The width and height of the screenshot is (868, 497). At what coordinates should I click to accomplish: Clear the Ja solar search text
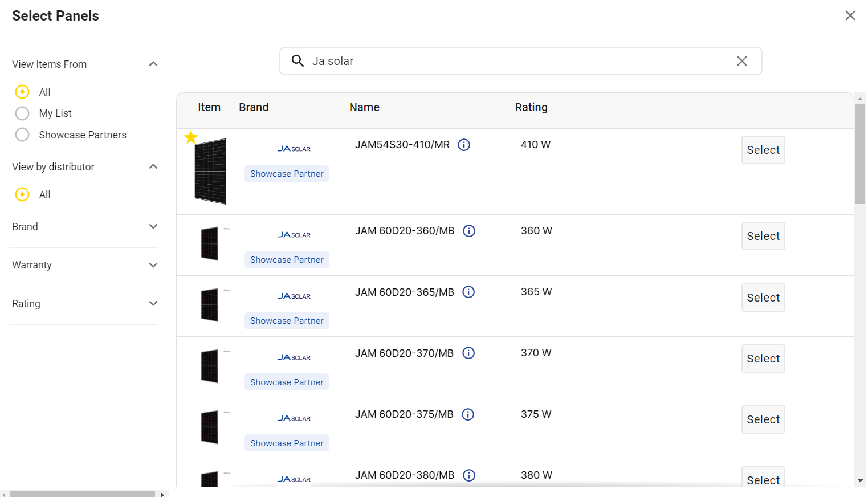click(x=741, y=61)
